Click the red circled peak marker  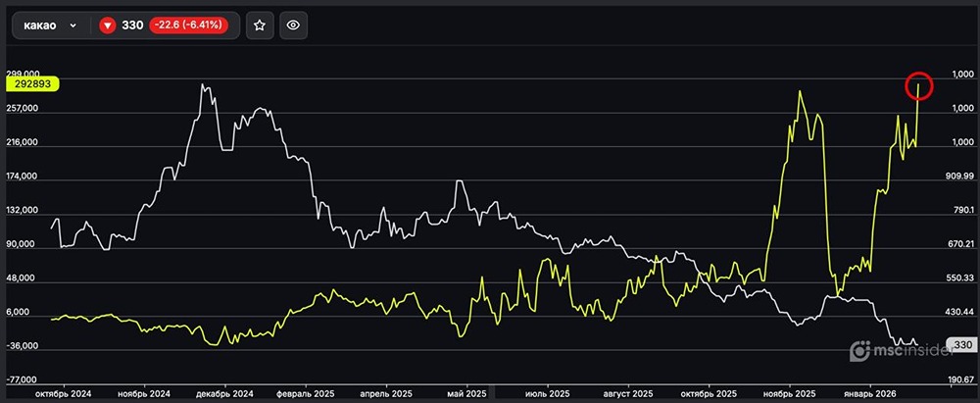(918, 86)
